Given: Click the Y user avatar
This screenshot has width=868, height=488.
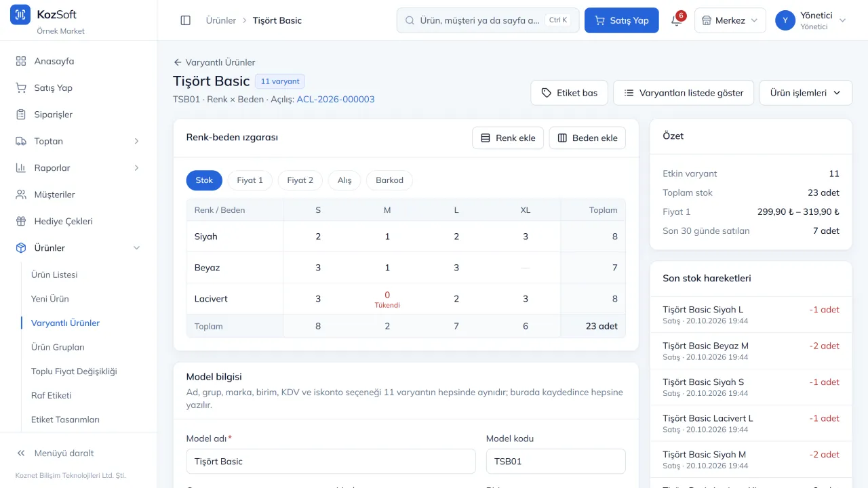Looking at the screenshot, I should tap(785, 20).
